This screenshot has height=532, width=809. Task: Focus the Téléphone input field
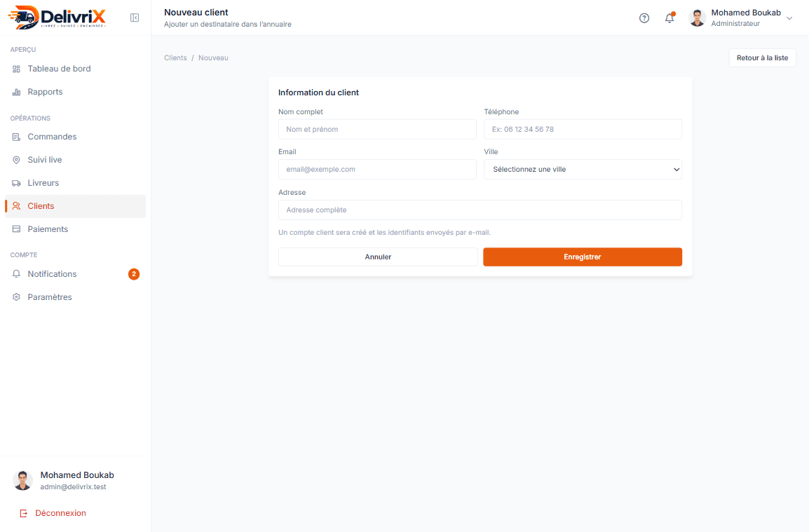pyautogui.click(x=583, y=130)
